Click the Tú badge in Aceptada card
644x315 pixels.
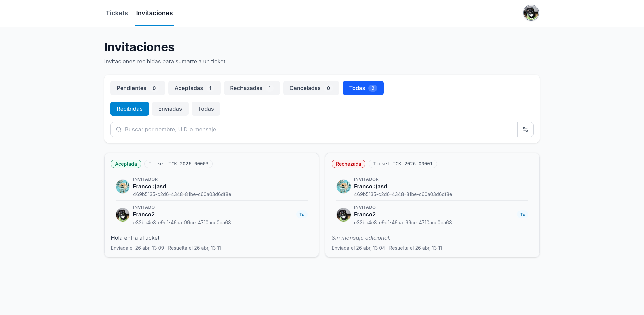click(302, 214)
